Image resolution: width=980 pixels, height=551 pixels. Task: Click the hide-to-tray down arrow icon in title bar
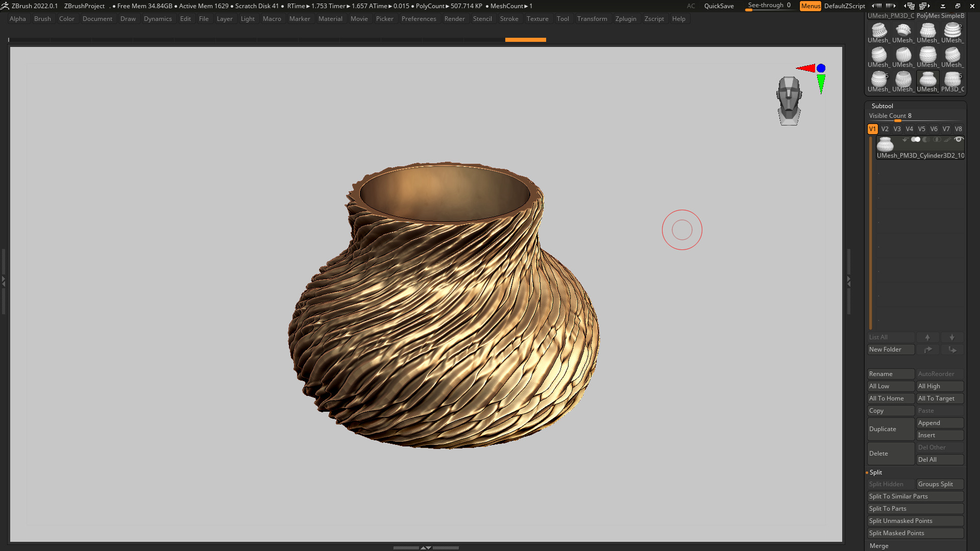click(943, 6)
